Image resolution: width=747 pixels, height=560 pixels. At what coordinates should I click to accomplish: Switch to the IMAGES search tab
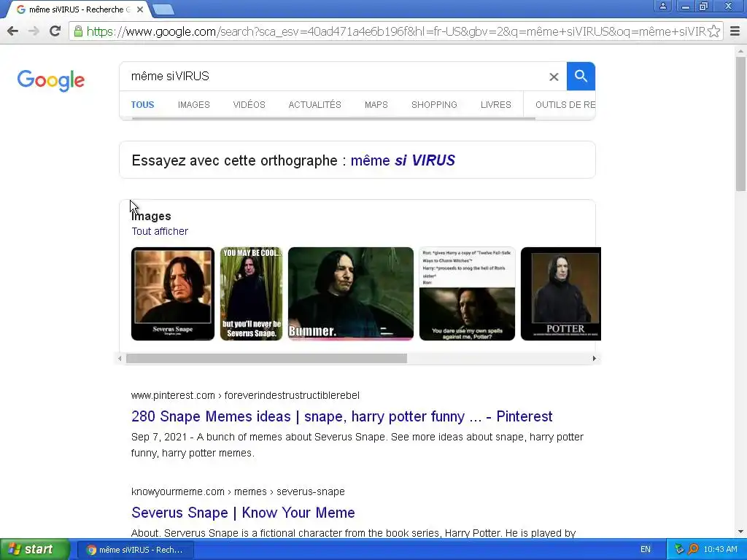194,105
